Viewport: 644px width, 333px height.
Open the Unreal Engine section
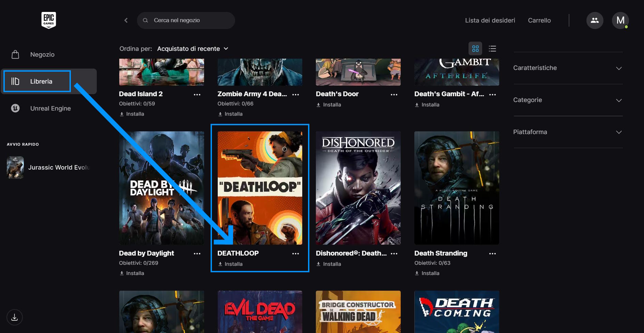point(49,108)
